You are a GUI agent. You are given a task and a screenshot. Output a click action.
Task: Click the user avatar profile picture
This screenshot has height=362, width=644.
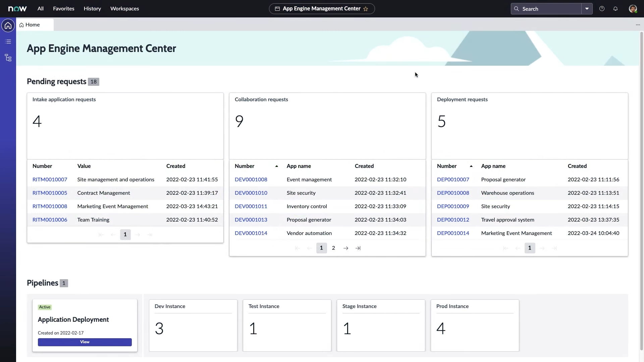pyautogui.click(x=633, y=9)
